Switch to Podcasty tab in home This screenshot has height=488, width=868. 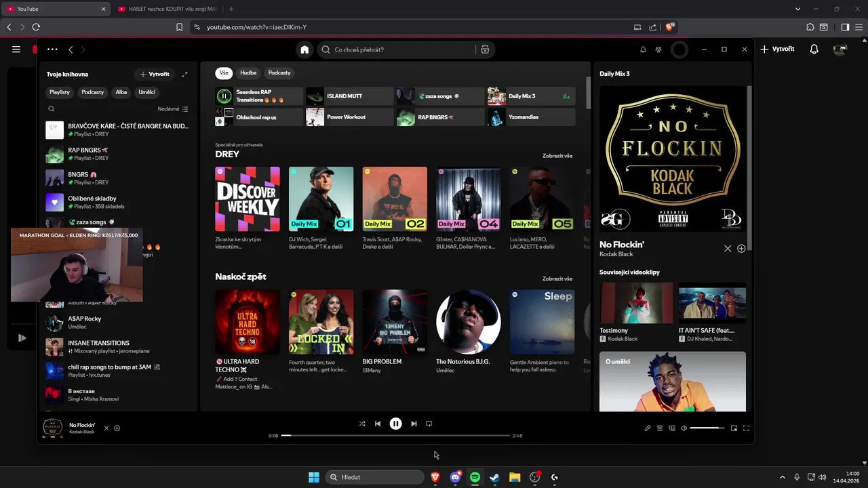coord(279,73)
